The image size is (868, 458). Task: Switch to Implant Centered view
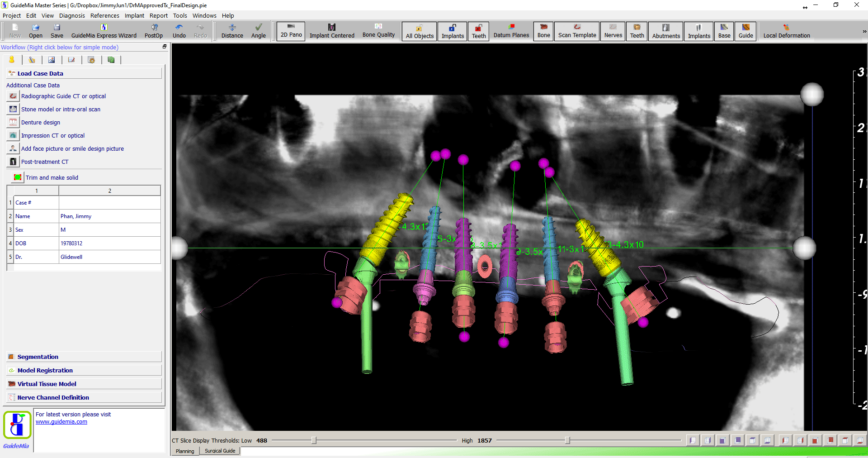click(332, 31)
